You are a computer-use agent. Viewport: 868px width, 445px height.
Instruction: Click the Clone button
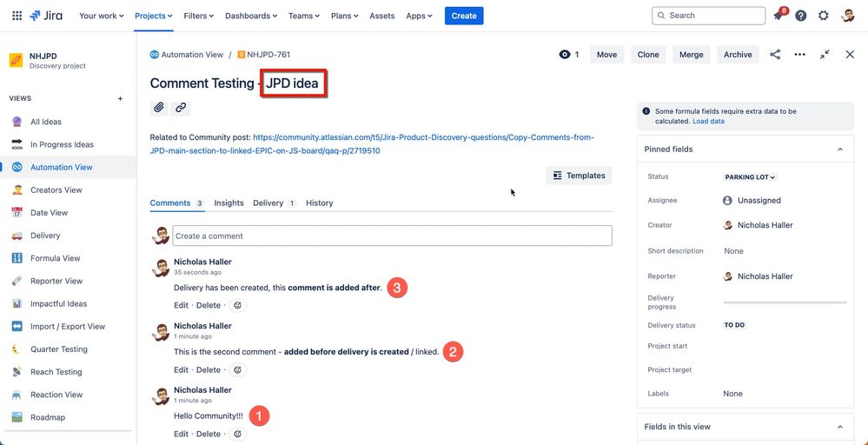click(x=648, y=54)
